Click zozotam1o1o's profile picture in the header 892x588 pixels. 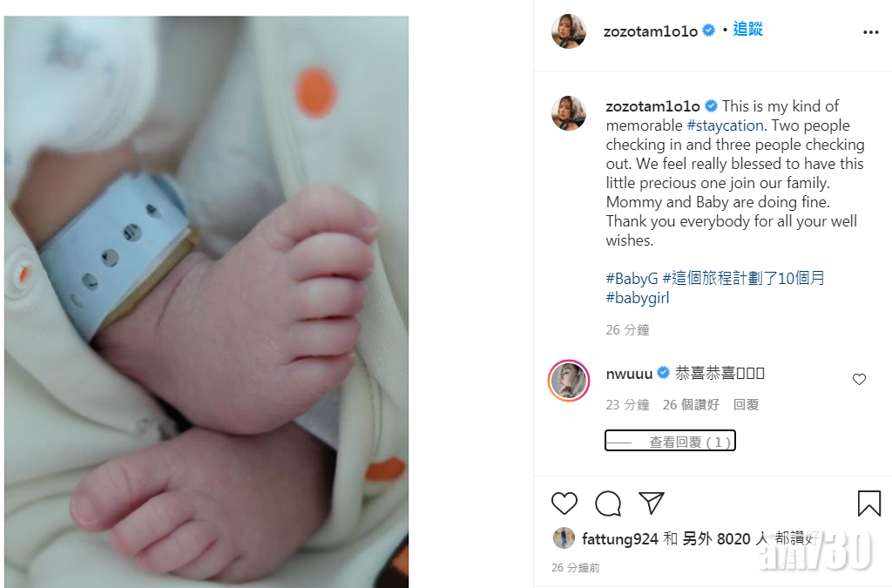[x=568, y=31]
